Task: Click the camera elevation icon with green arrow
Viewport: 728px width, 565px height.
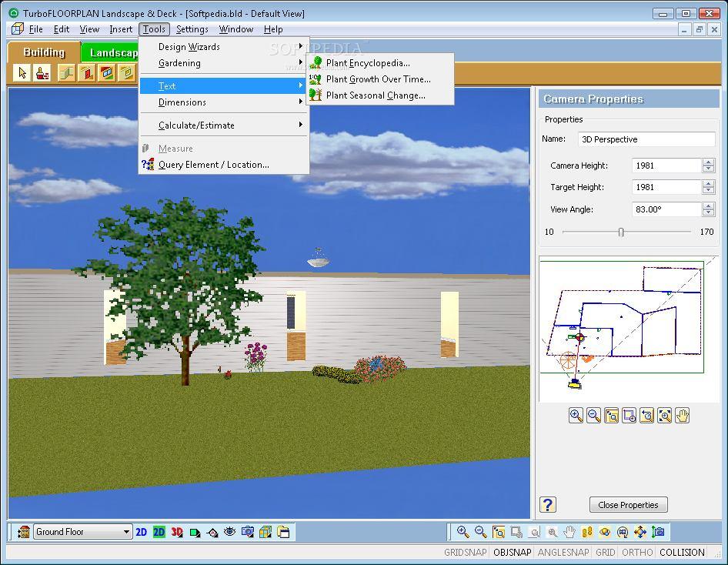Action: click(658, 532)
